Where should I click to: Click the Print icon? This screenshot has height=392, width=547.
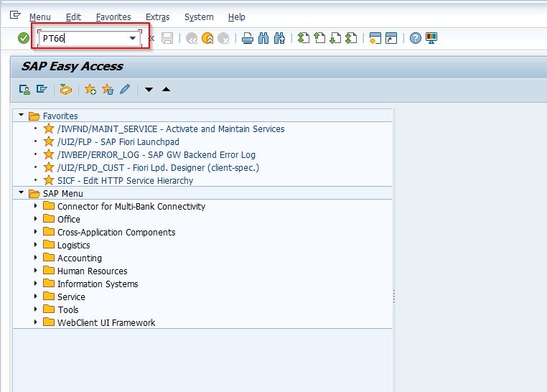tap(248, 38)
